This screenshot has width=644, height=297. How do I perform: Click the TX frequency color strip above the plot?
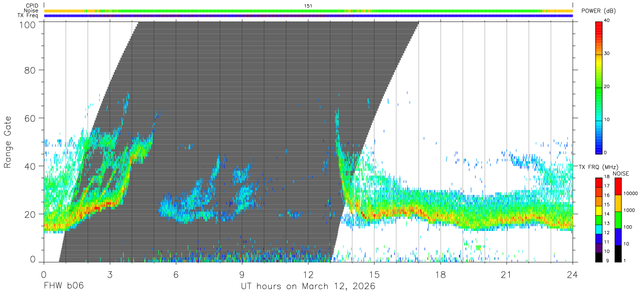point(308,16)
